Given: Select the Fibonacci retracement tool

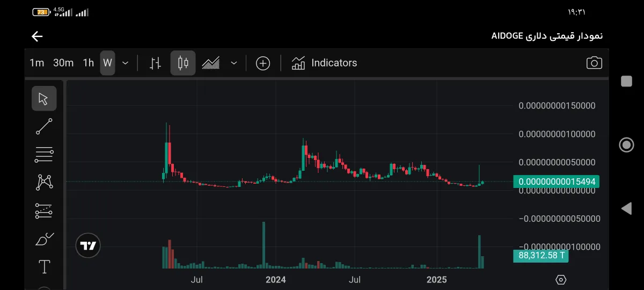Looking at the screenshot, I should (44, 155).
